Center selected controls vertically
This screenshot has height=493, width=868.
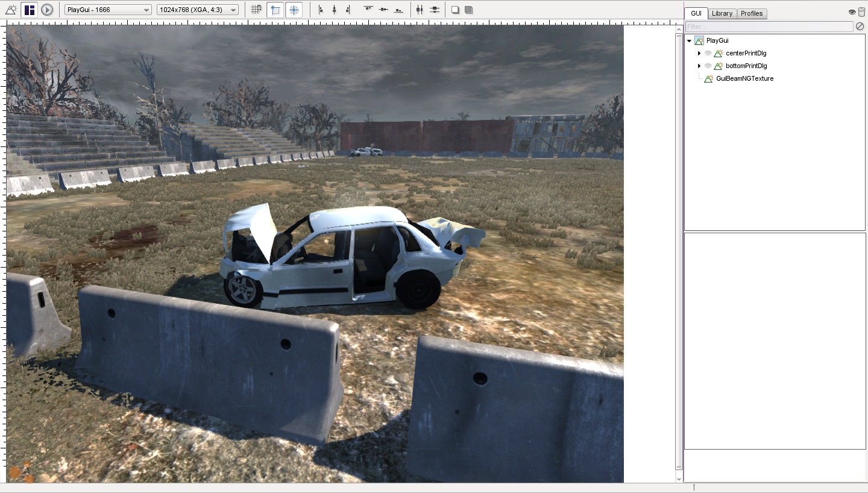coord(383,10)
